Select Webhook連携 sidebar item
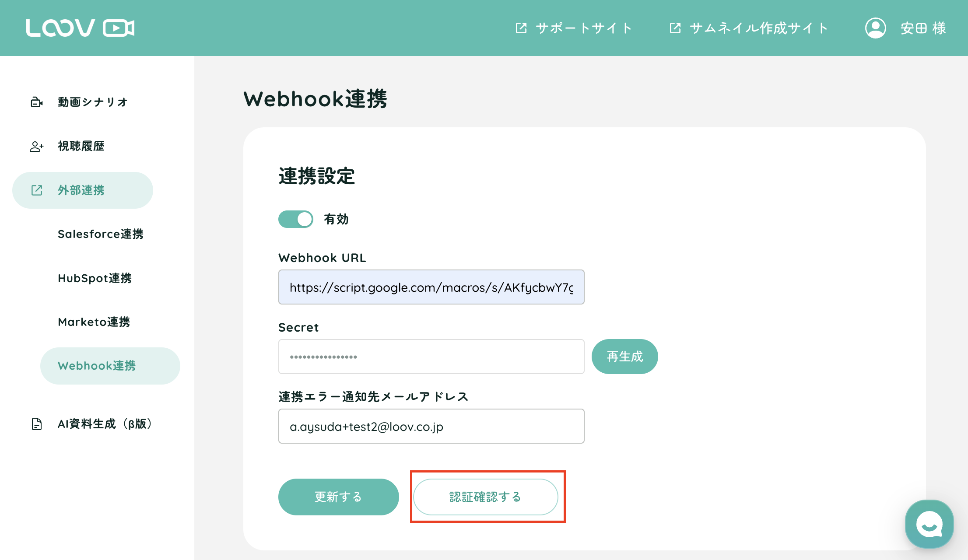The image size is (968, 560). point(97,366)
